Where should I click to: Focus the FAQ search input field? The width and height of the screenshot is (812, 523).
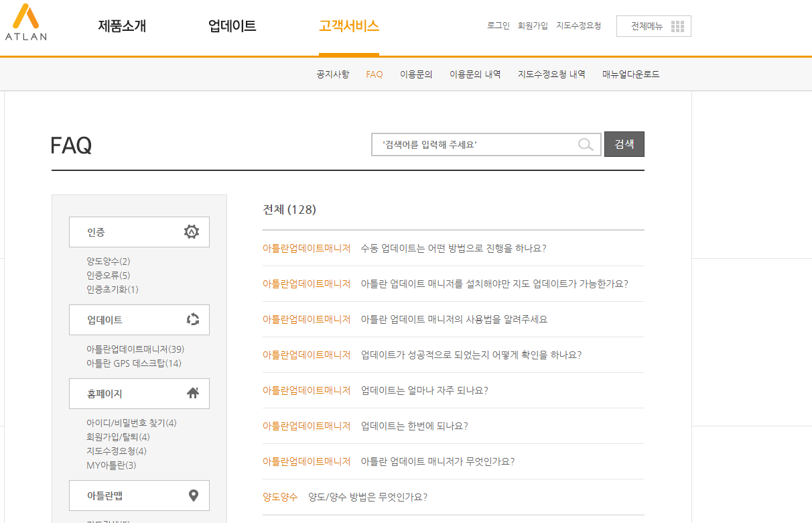486,144
